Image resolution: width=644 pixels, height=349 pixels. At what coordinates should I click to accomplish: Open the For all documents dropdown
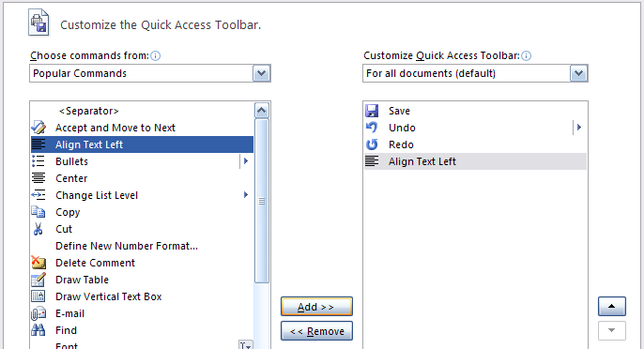coord(578,73)
